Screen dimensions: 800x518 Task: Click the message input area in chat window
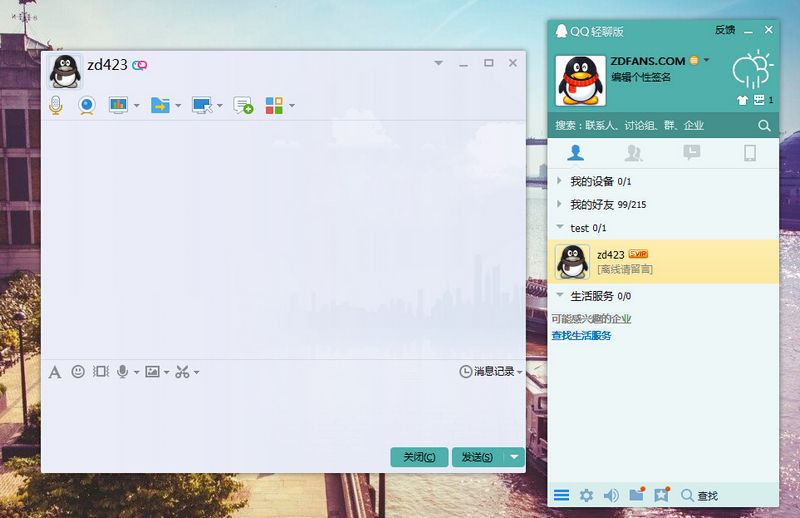point(283,413)
